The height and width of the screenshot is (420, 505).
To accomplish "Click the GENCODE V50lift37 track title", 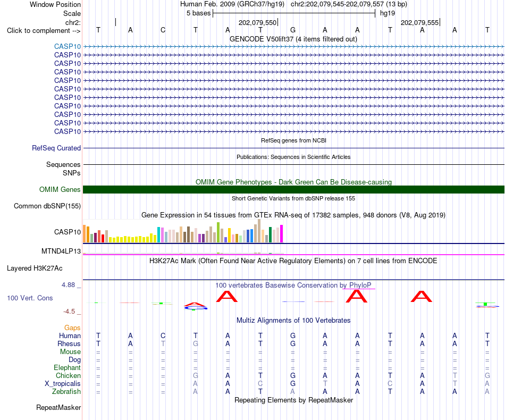I will (293, 39).
